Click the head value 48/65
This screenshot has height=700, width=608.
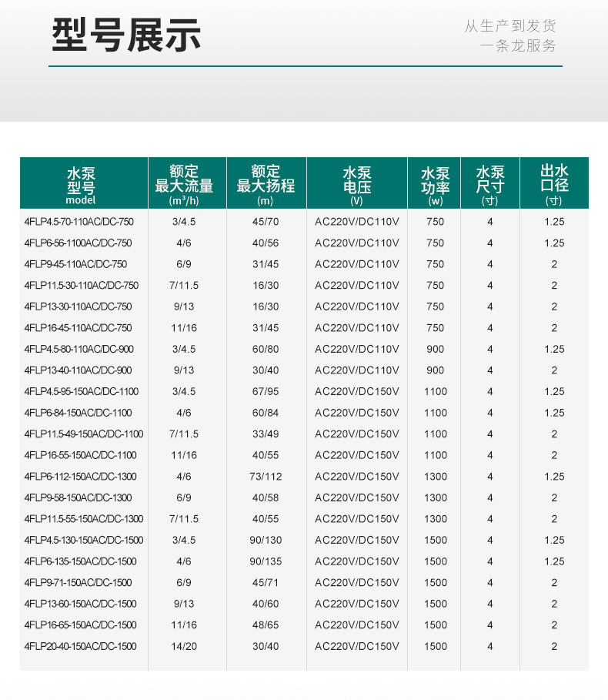[266, 625]
